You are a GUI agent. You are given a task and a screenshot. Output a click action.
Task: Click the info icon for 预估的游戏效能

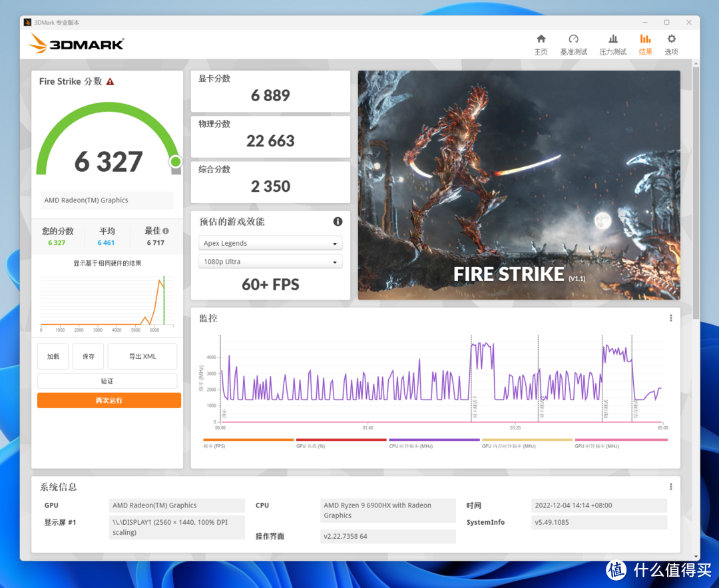(338, 222)
